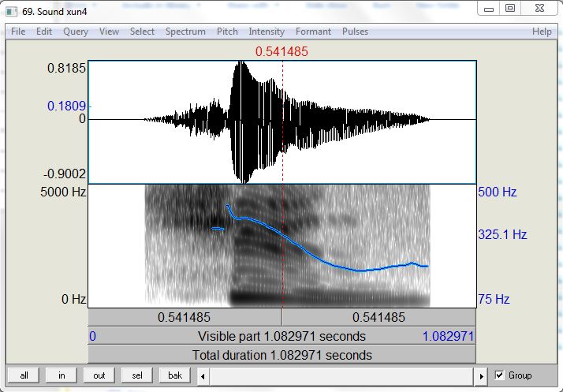Open the Edit menu

[x=44, y=32]
